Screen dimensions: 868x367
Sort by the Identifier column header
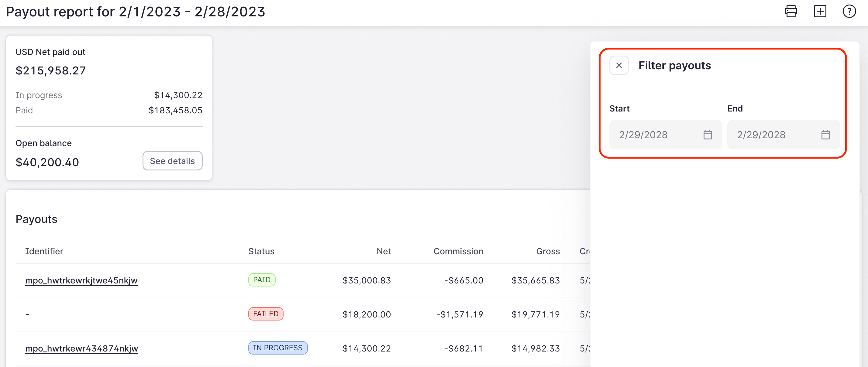44,251
